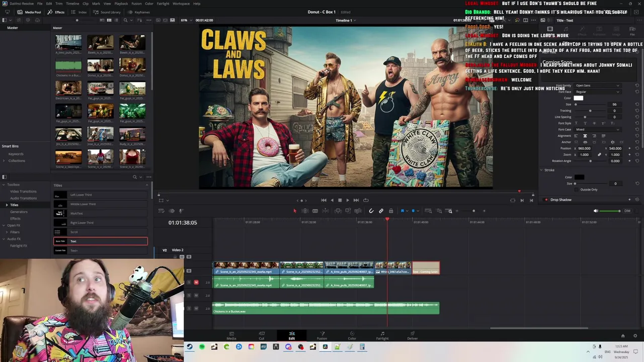Collapse the Toolbox tree section
This screenshot has height=362, width=644.
pyautogui.click(x=4, y=185)
